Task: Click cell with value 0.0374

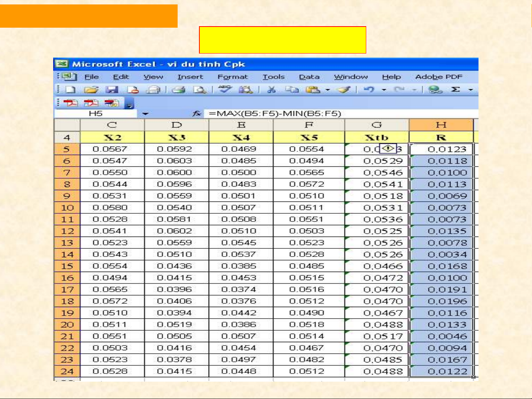Action: (x=241, y=289)
